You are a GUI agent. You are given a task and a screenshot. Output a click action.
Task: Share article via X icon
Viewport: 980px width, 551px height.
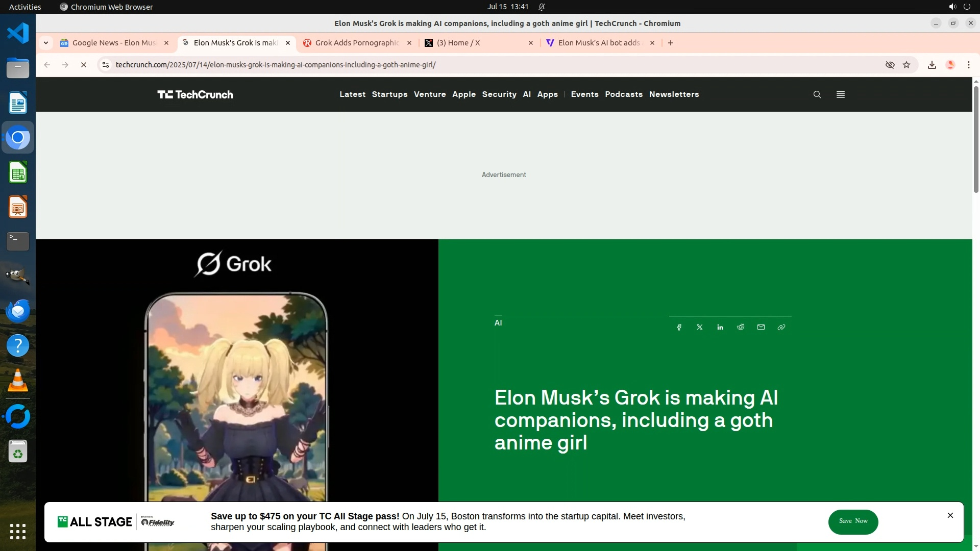[x=699, y=327]
